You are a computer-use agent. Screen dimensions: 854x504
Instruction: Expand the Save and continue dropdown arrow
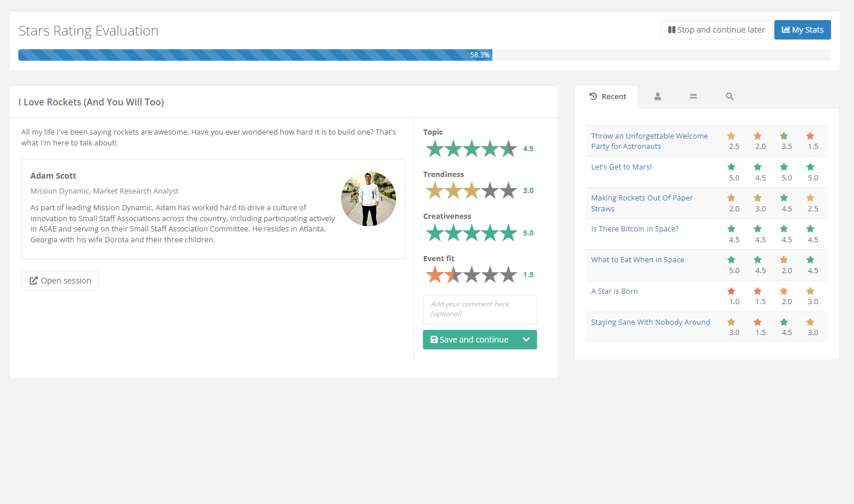click(x=526, y=340)
